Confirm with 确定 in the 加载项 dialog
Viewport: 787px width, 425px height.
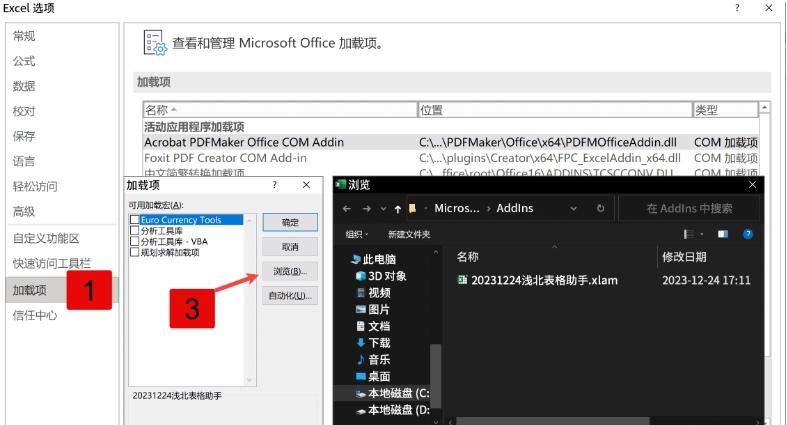pos(290,222)
